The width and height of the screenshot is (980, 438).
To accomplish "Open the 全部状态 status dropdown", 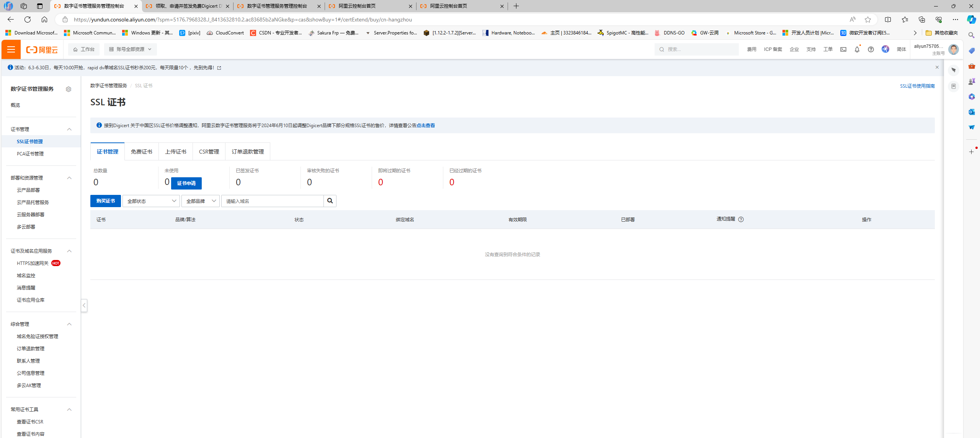I will (x=151, y=201).
